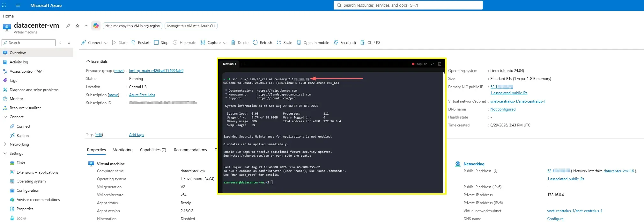Launch the Copilot icon next to VM title
644x222 pixels.
click(x=96, y=26)
